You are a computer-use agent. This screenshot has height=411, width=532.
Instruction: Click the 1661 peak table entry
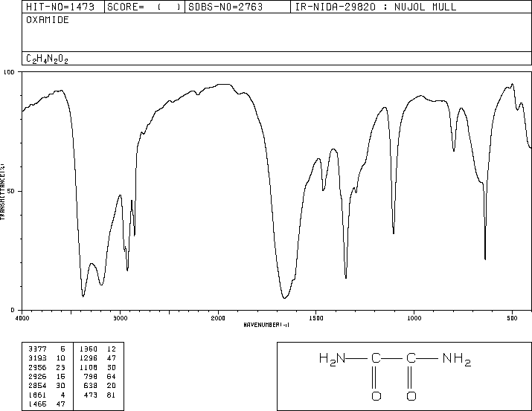47,395
